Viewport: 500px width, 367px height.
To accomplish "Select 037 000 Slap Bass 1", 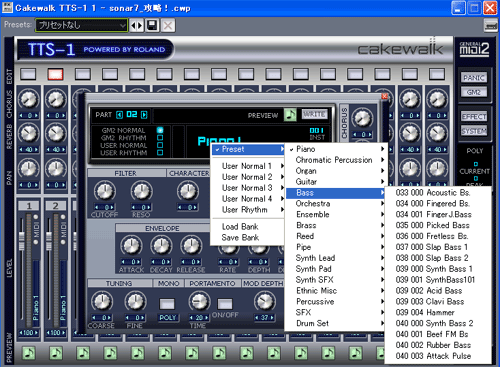I will (438, 247).
